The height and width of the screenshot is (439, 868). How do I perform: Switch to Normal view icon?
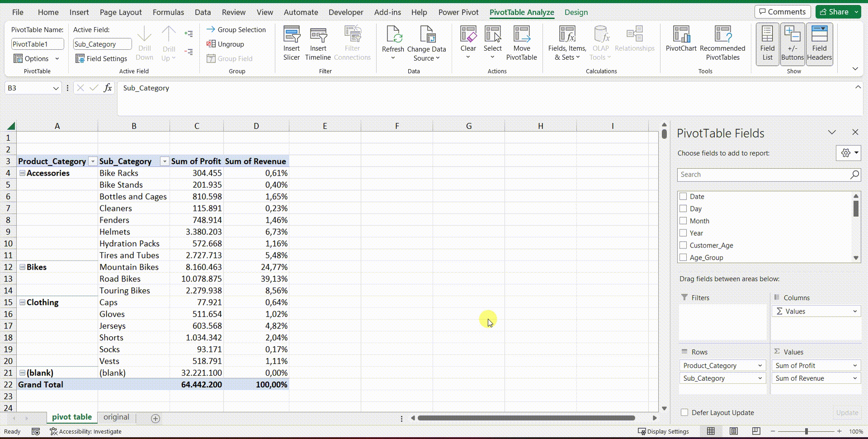711,431
